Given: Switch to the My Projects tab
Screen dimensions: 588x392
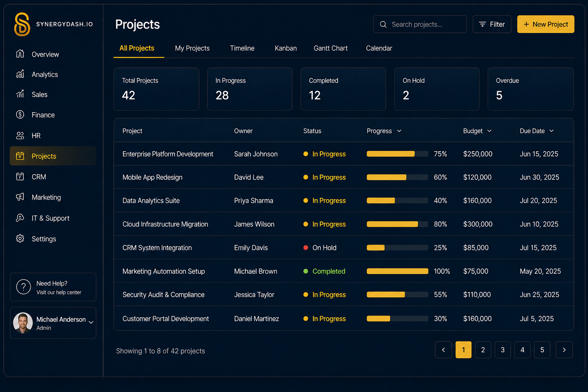Looking at the screenshot, I should pyautogui.click(x=192, y=48).
